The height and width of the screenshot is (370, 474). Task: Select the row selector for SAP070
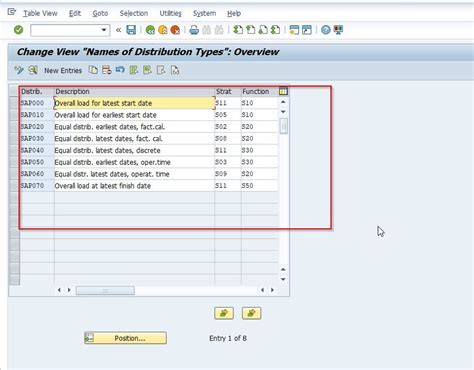coord(14,186)
